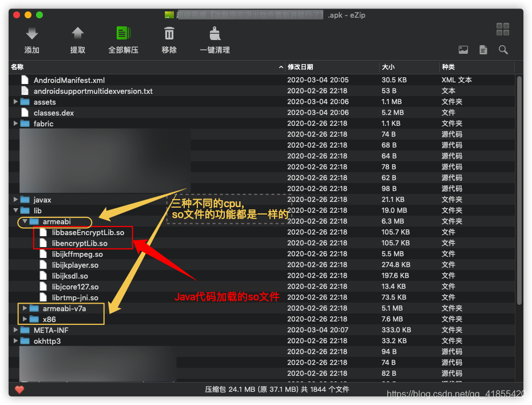Click the 提取 (Extract) toolbar icon
The height and width of the screenshot is (405, 532).
78,34
